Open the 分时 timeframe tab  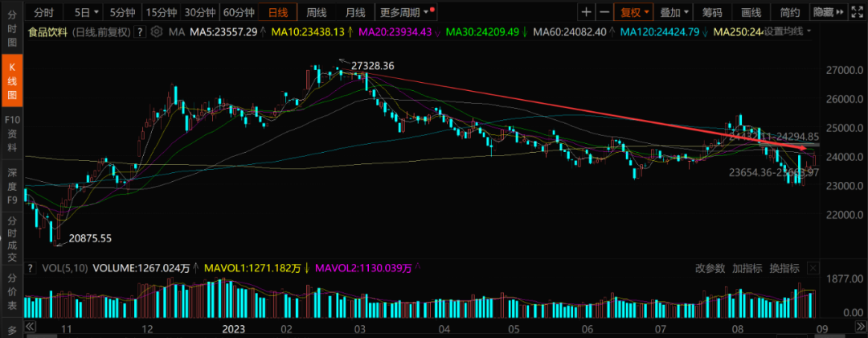pos(44,12)
